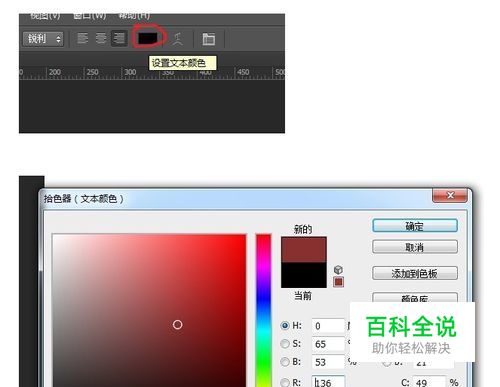Image resolution: width=500 pixels, height=387 pixels.
Task: Click the C input field showing 49
Action: click(x=429, y=382)
